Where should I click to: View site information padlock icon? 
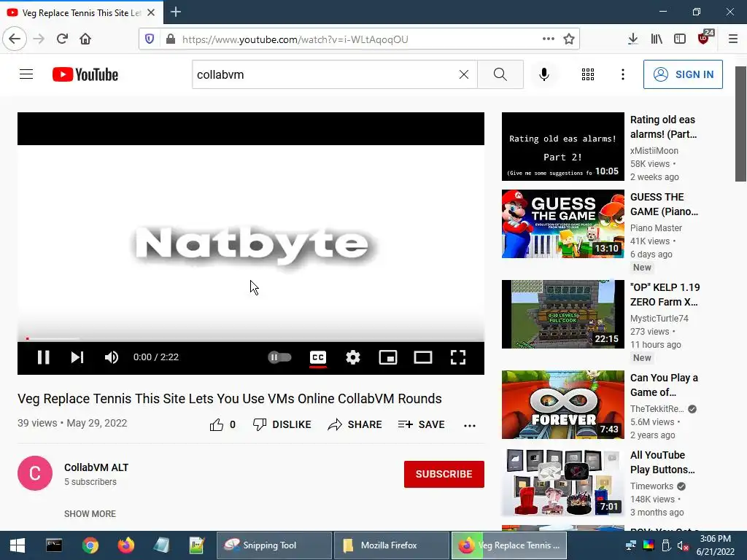171,39
